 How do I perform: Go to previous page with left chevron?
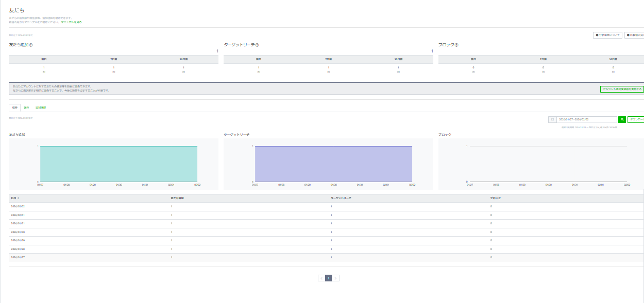coord(321,278)
